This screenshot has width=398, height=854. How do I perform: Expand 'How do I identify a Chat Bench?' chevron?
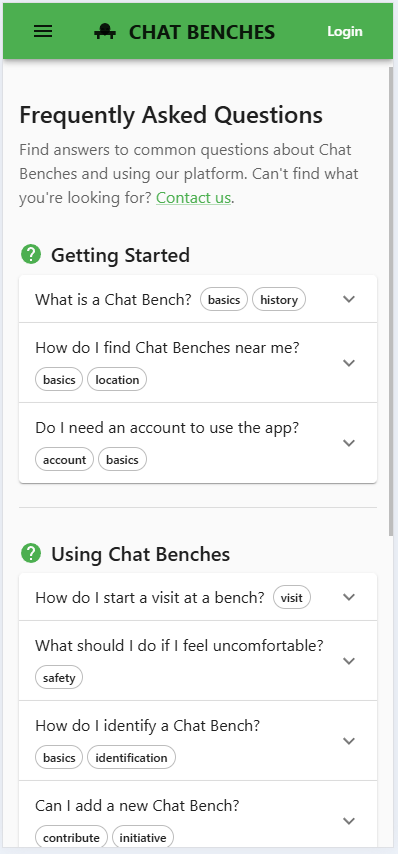pyautogui.click(x=349, y=741)
